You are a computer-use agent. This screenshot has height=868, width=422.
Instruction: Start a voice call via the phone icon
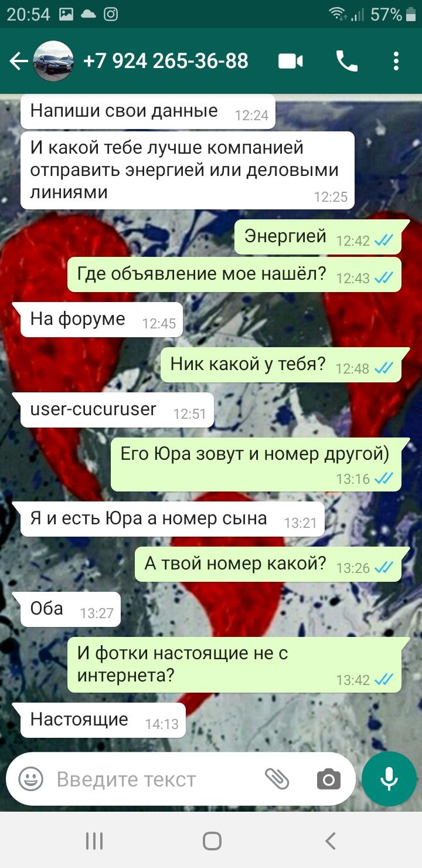[x=346, y=61]
